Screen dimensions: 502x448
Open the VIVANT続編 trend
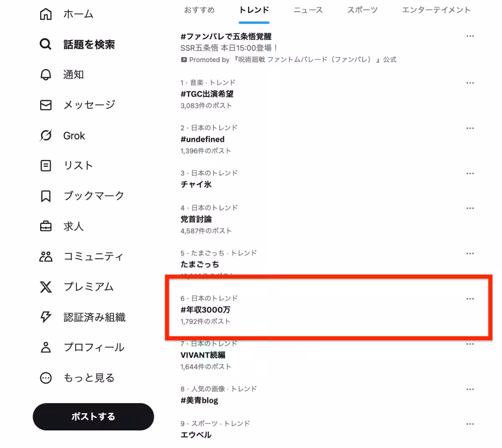tap(203, 355)
